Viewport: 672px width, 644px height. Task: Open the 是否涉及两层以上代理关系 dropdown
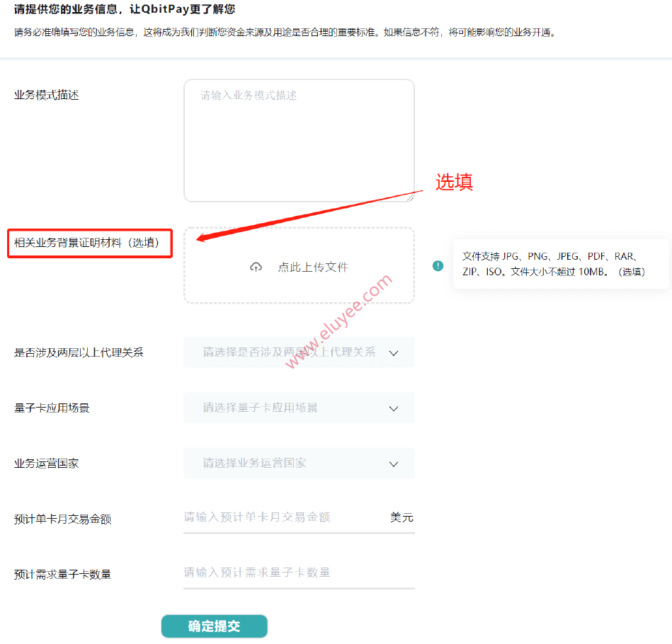point(297,352)
